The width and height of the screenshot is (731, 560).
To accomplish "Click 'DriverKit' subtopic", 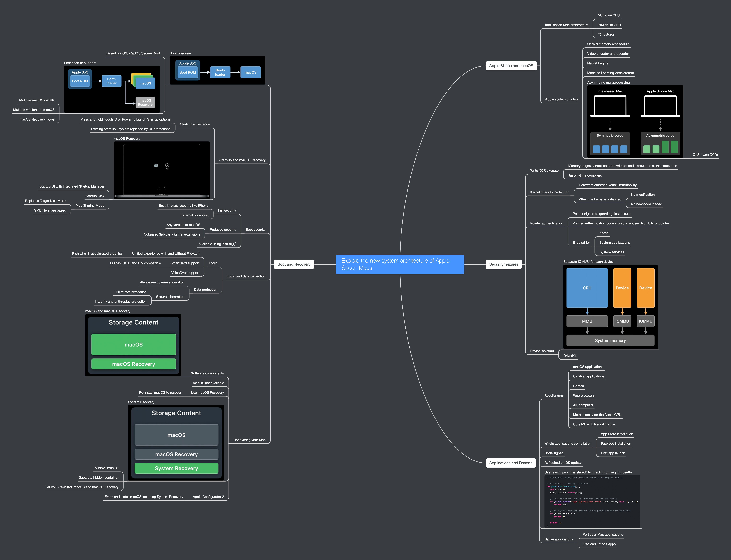I will coord(570,356).
